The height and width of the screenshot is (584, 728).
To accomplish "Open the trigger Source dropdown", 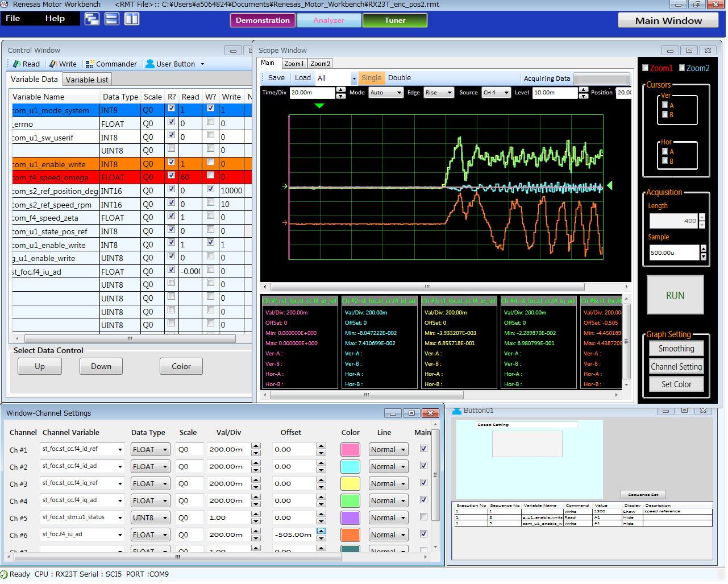I will click(x=496, y=93).
